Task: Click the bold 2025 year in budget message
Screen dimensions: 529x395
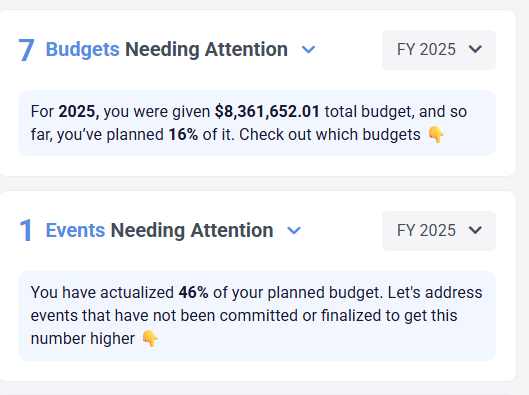Action: 79,112
